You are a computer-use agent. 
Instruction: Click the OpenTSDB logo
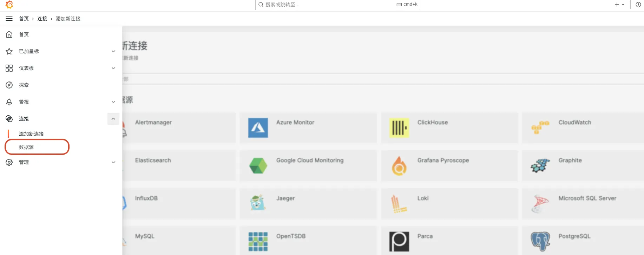(x=258, y=242)
